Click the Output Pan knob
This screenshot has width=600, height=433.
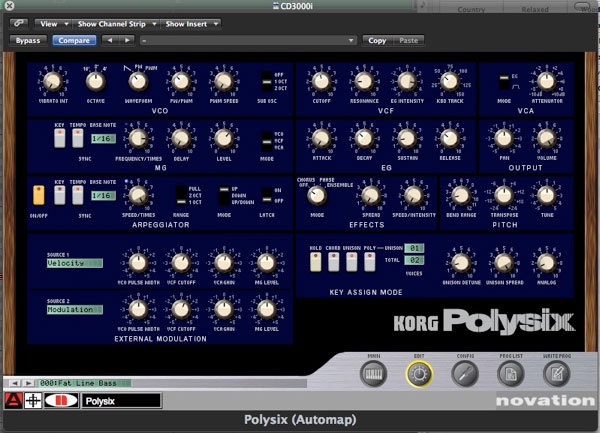point(504,138)
